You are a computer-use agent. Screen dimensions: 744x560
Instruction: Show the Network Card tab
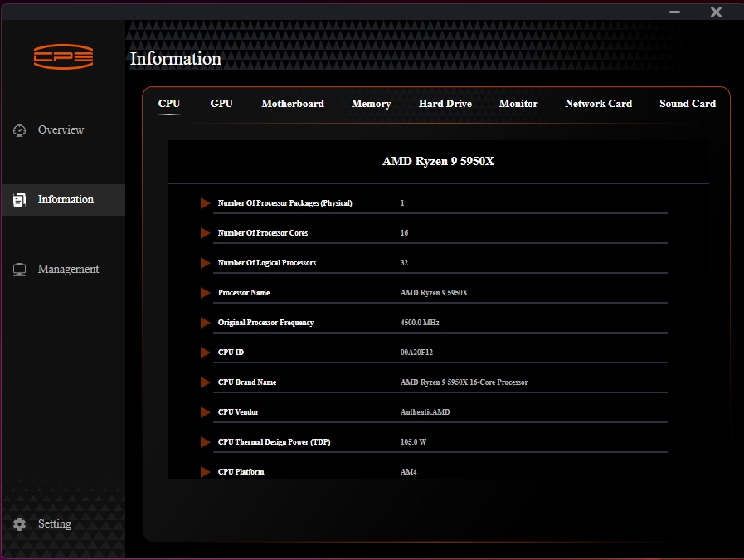tap(598, 104)
